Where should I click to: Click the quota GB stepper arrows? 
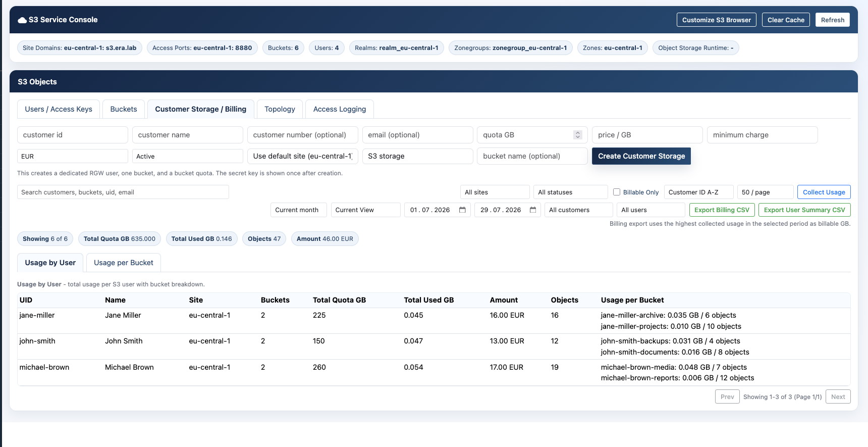[x=578, y=135]
